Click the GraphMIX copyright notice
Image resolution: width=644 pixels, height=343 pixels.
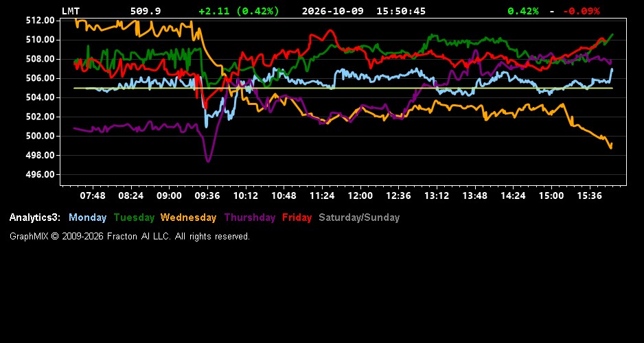coord(130,236)
